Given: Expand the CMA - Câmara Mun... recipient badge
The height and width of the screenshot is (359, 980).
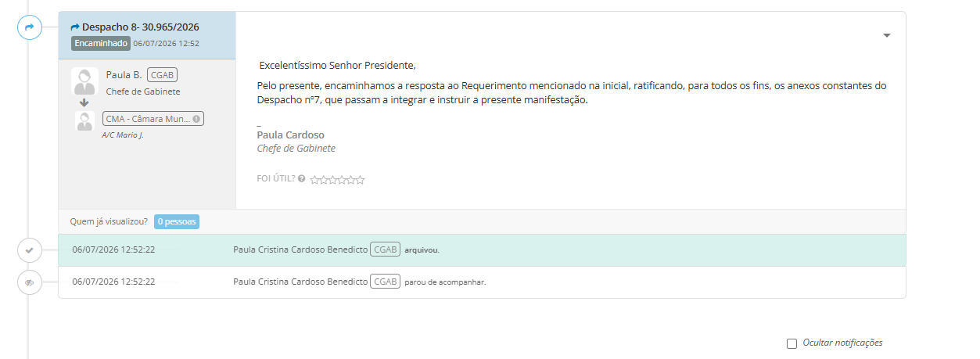Looking at the screenshot, I should tap(153, 120).
